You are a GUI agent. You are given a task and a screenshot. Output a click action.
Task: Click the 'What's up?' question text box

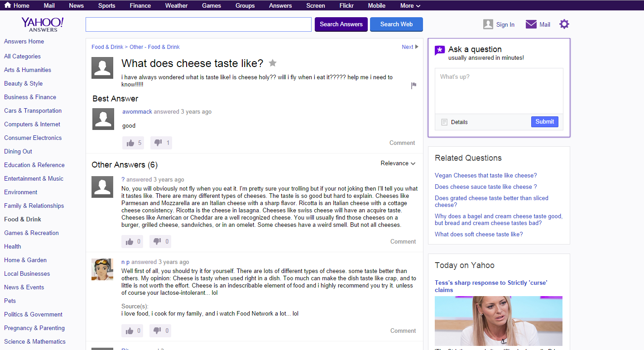point(499,91)
